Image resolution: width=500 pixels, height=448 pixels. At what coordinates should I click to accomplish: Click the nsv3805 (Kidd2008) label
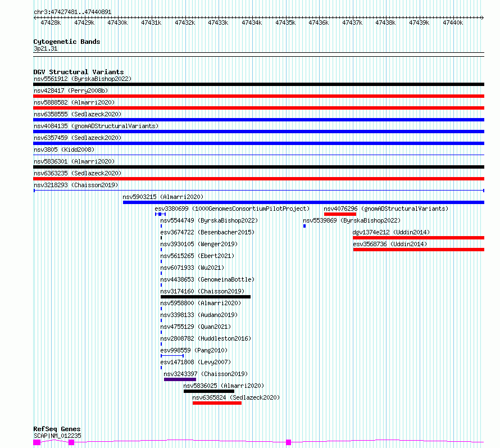point(64,150)
